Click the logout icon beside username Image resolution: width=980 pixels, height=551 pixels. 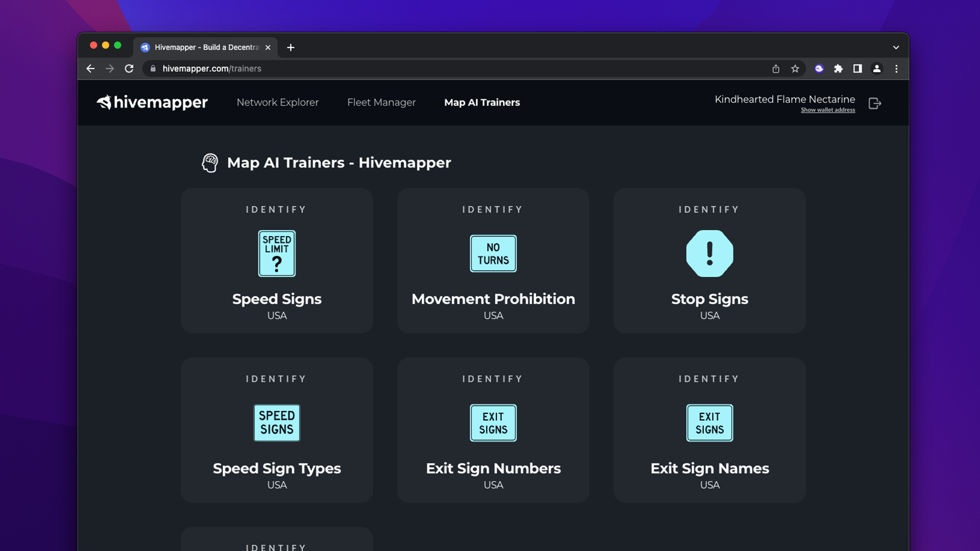pyautogui.click(x=874, y=104)
